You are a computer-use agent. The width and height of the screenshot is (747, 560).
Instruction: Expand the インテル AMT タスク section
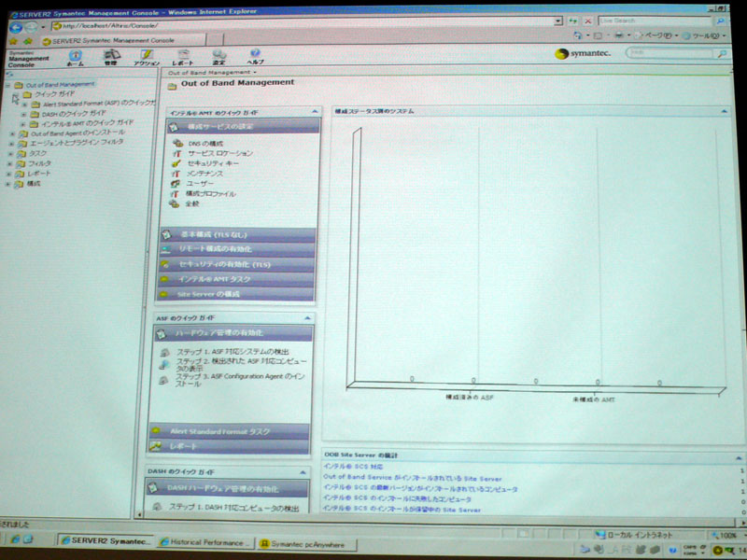pos(236,279)
